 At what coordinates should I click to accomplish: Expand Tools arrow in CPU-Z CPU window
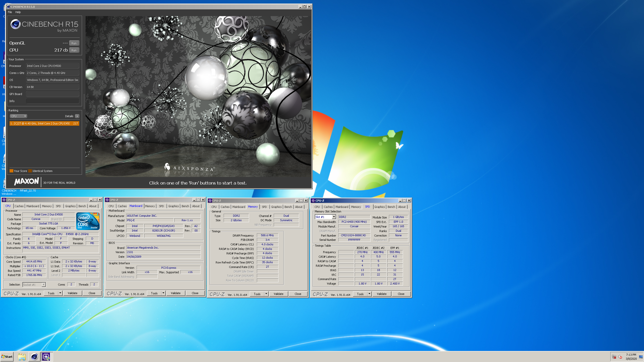60,293
